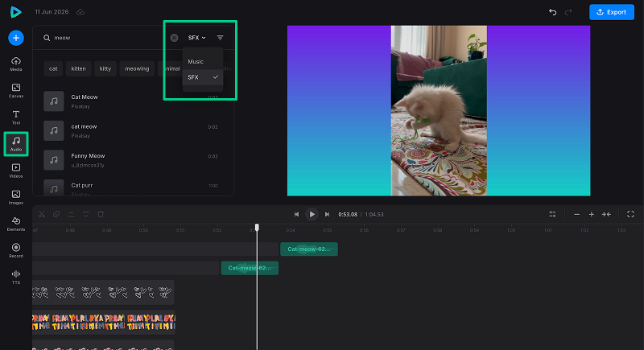
Task: Select the kitty tag chip
Action: [105, 68]
